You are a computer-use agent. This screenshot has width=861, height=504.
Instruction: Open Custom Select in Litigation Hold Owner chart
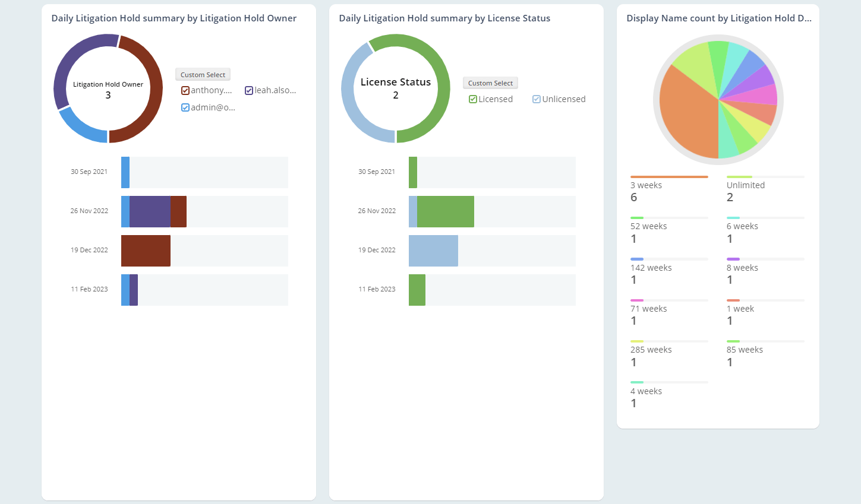click(x=203, y=74)
